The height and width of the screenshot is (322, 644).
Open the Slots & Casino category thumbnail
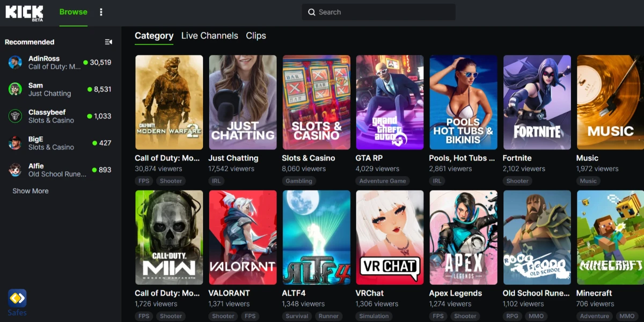coord(316,103)
